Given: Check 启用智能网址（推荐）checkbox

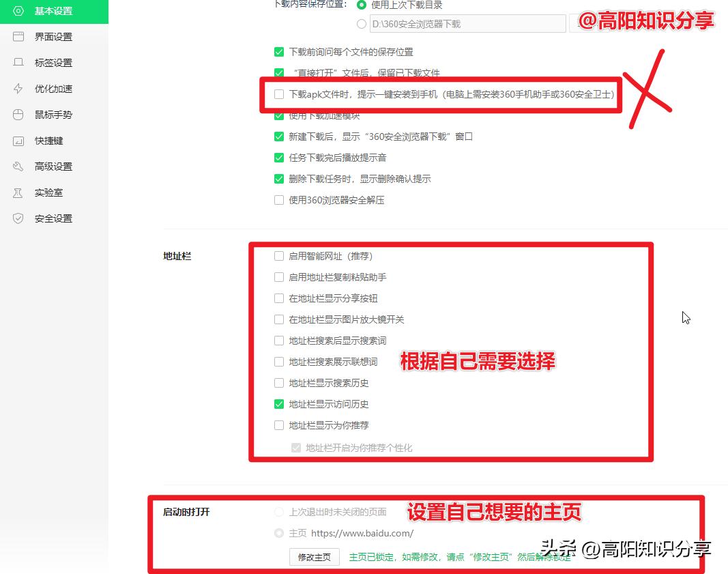Looking at the screenshot, I should click(x=278, y=256).
